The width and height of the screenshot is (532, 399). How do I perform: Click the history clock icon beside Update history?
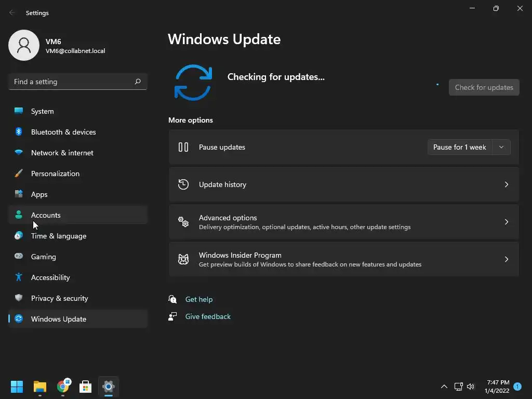(x=183, y=184)
